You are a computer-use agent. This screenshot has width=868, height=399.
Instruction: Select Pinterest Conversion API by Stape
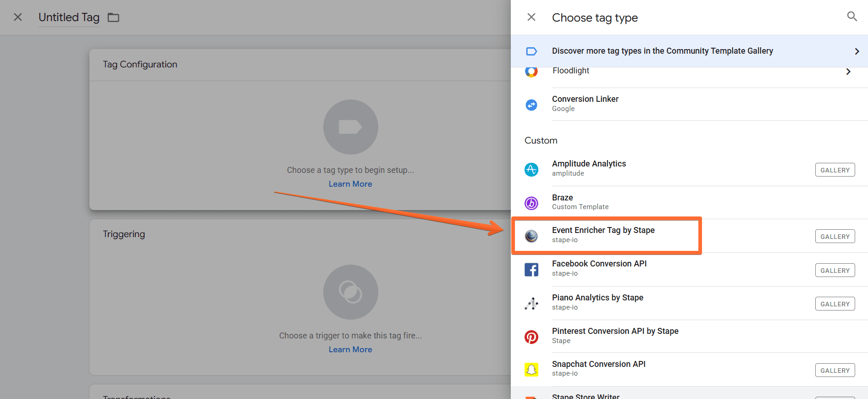pos(689,336)
